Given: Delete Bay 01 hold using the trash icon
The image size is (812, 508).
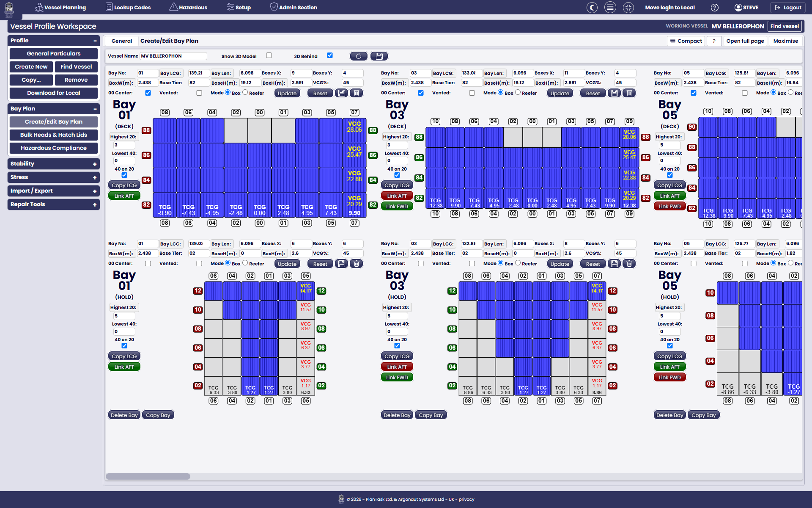Looking at the screenshot, I should point(357,263).
